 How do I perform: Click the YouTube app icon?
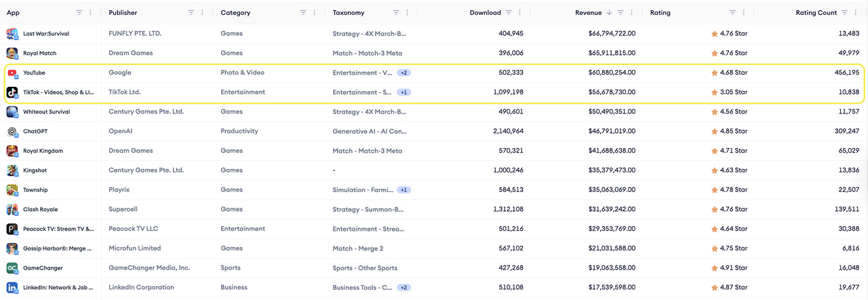pyautogui.click(x=12, y=73)
